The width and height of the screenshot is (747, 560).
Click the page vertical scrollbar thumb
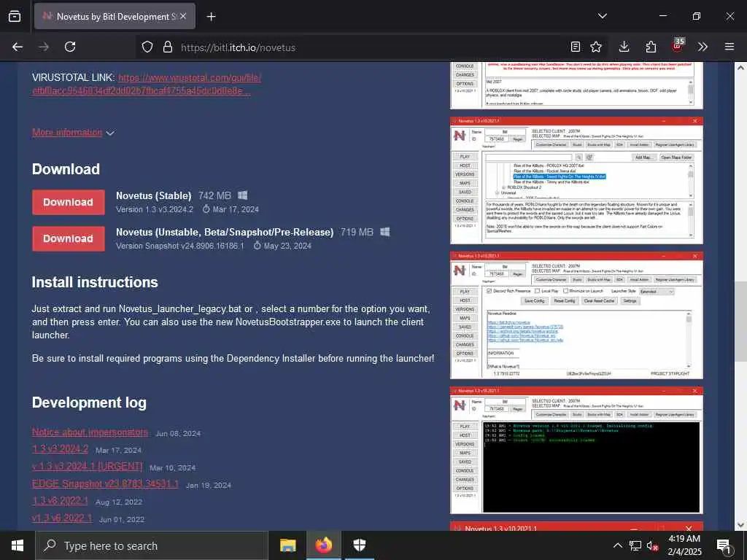pos(740,322)
